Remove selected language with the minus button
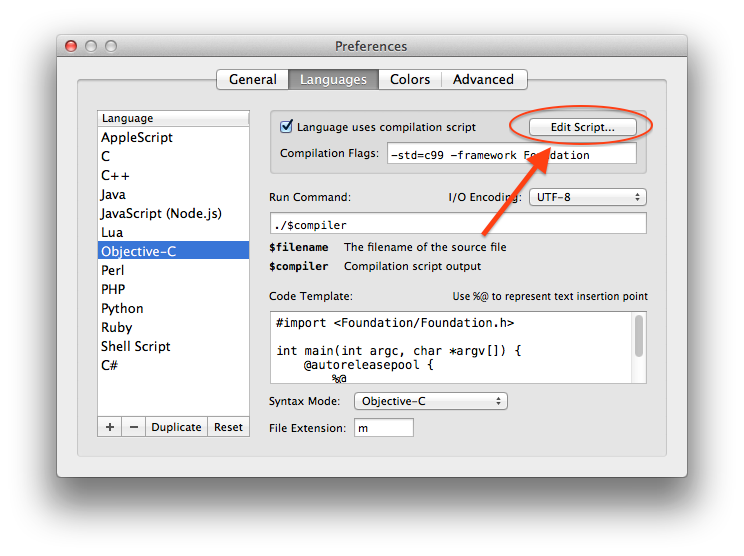The height and width of the screenshot is (556, 744). pyautogui.click(x=134, y=427)
